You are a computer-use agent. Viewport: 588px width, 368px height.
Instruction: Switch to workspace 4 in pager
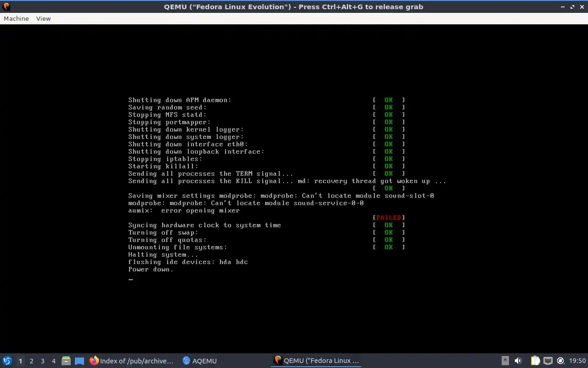[x=53, y=361]
